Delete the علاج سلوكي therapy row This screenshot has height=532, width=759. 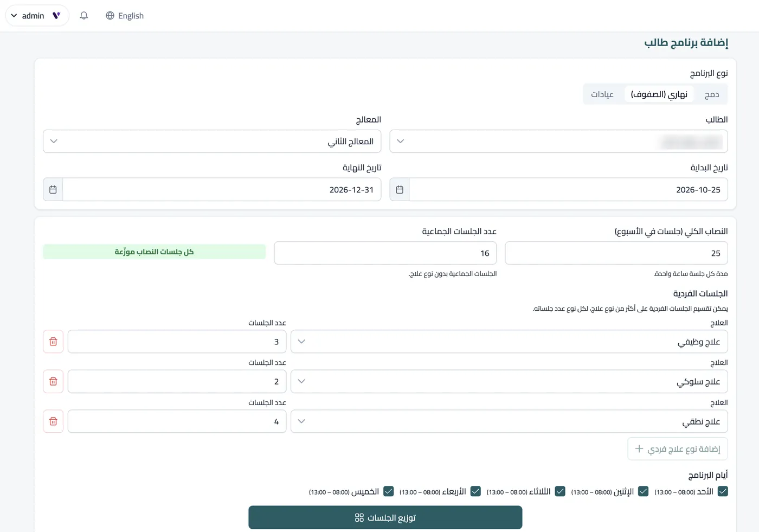pos(53,381)
